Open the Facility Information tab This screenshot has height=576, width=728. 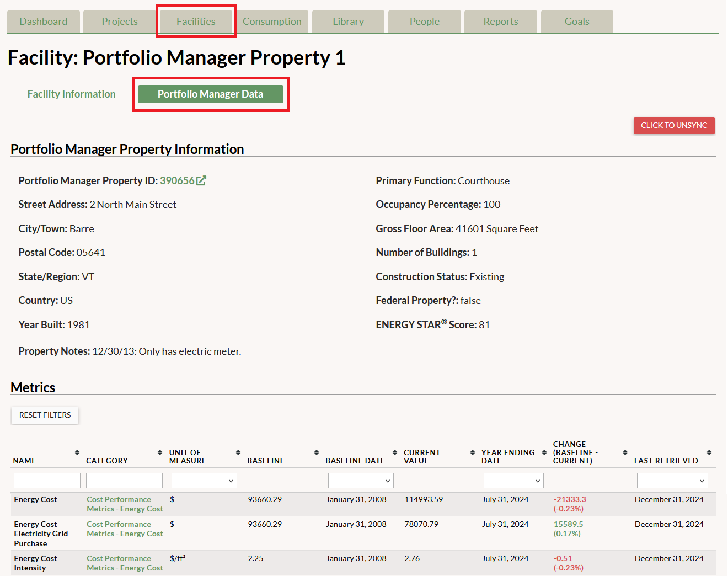pyautogui.click(x=72, y=94)
